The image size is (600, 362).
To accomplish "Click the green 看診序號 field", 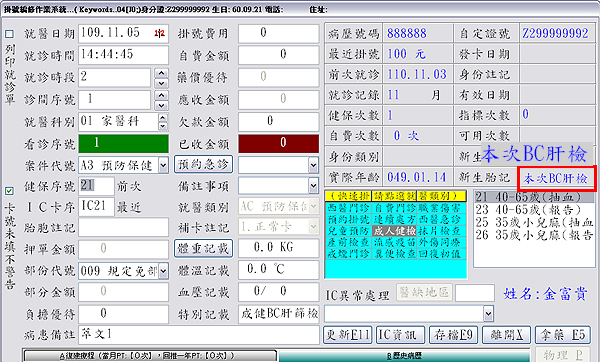I will (x=123, y=143).
